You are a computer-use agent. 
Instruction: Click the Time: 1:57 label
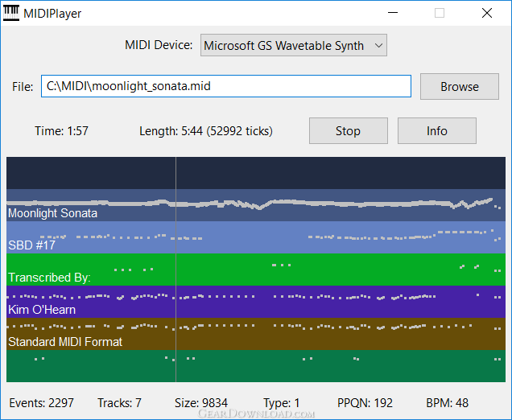tap(61, 131)
